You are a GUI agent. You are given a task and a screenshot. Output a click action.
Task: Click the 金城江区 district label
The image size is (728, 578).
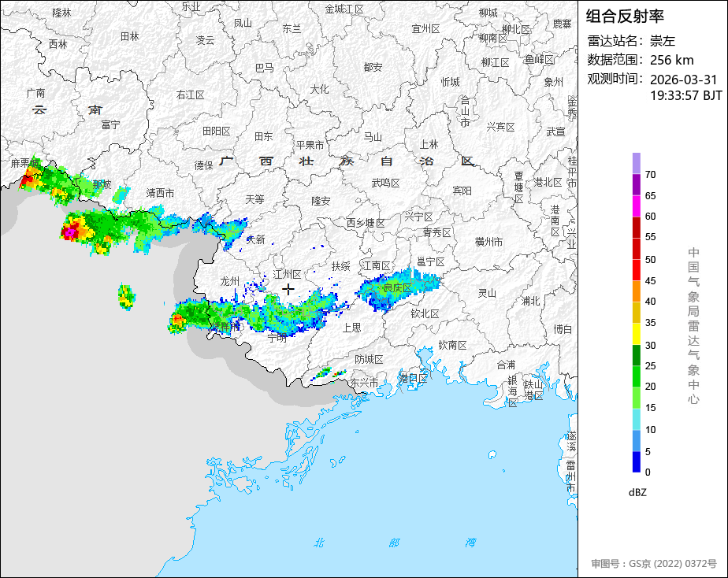point(344,9)
